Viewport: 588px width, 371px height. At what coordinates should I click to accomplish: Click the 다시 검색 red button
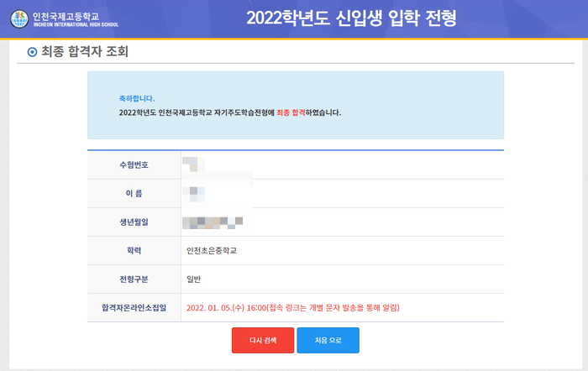(x=263, y=340)
